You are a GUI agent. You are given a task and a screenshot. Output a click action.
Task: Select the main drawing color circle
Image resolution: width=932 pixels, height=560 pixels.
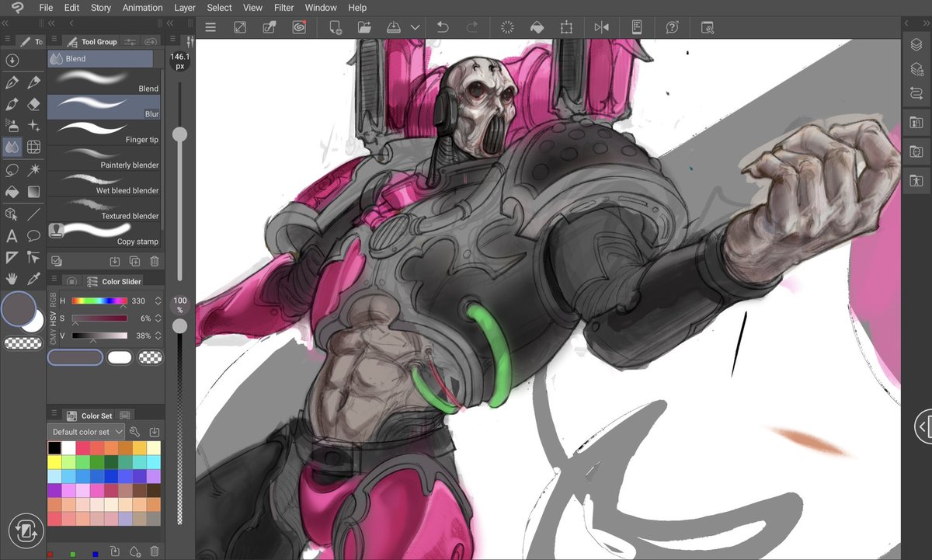(x=19, y=309)
